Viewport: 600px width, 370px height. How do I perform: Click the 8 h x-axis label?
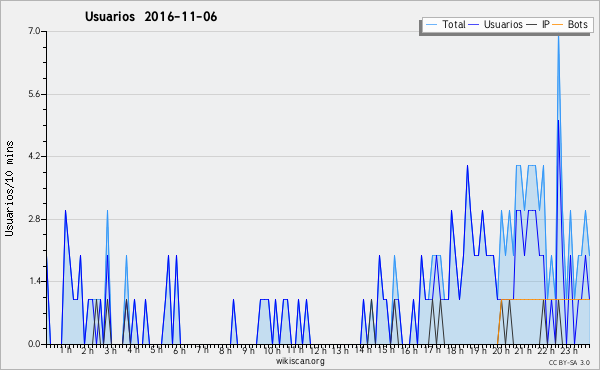point(225,350)
